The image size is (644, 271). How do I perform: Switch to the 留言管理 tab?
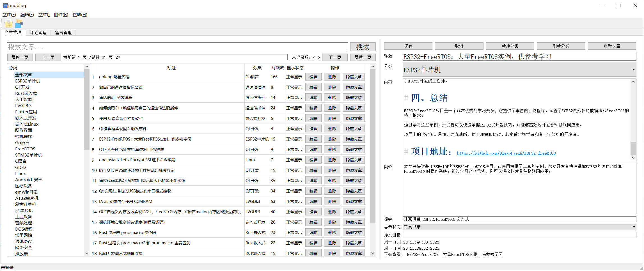63,33
